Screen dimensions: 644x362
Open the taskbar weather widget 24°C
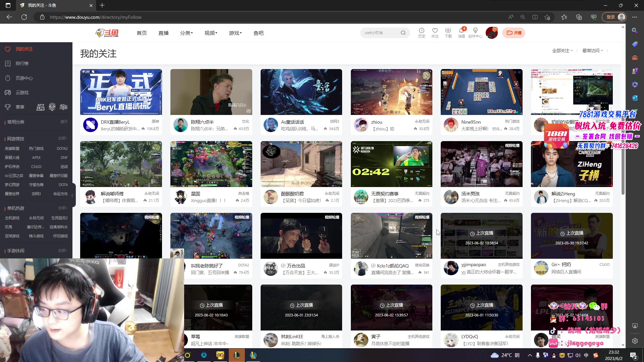tap(505, 355)
